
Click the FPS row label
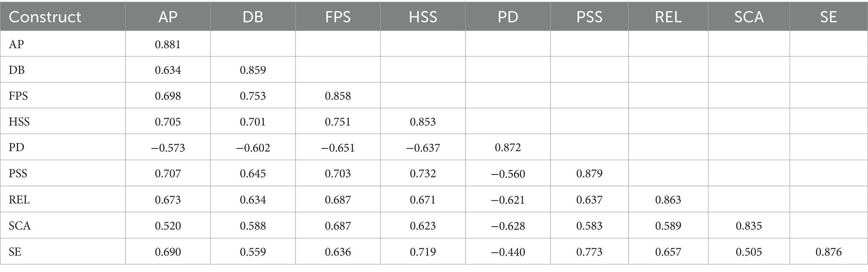pyautogui.click(x=18, y=96)
